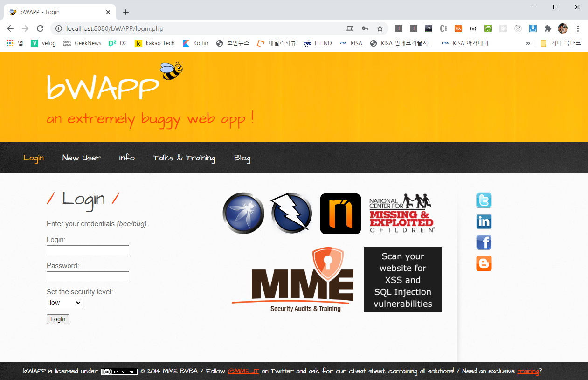
Task: Focus the Login username field
Action: pyautogui.click(x=88, y=250)
